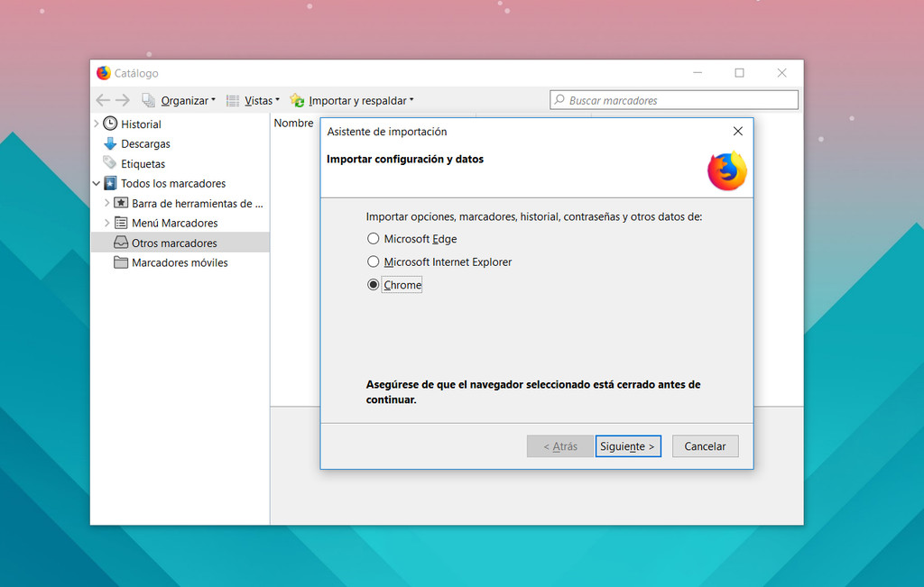Click the Descargas blue arrow icon
The image size is (924, 587).
point(110,143)
